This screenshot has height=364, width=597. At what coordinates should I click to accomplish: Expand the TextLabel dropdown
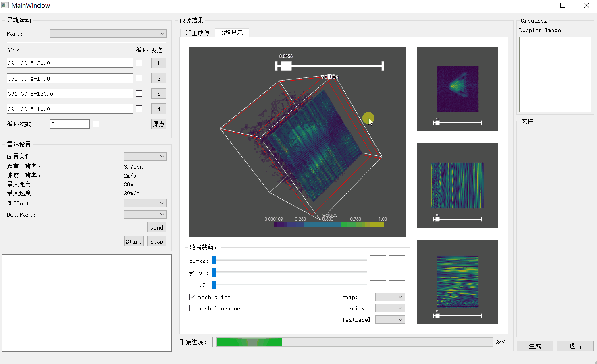point(389,319)
